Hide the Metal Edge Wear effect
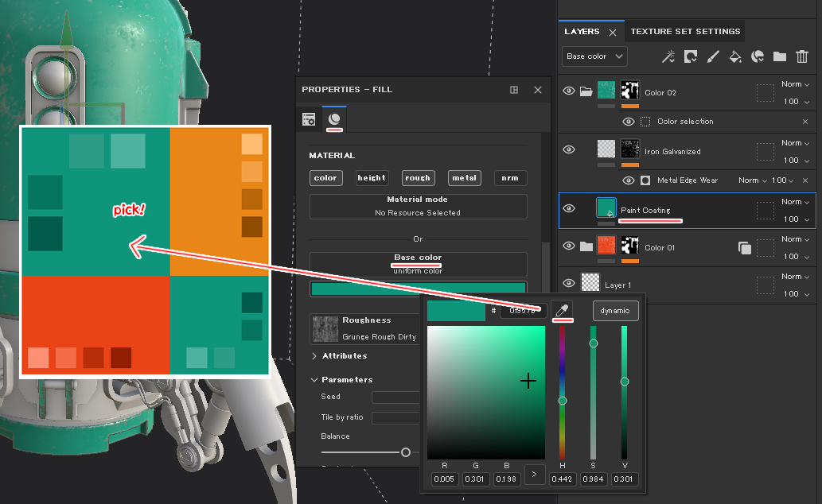This screenshot has width=822, height=504. coord(628,180)
